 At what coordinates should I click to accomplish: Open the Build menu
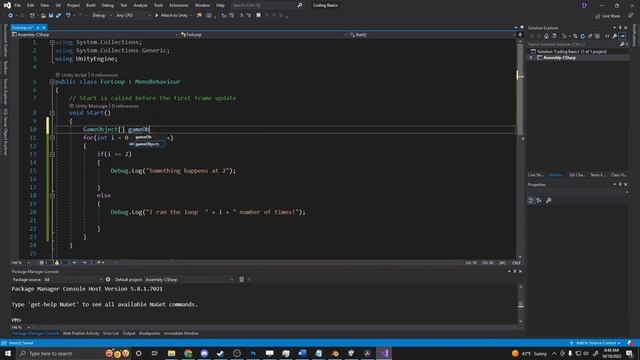(x=91, y=5)
